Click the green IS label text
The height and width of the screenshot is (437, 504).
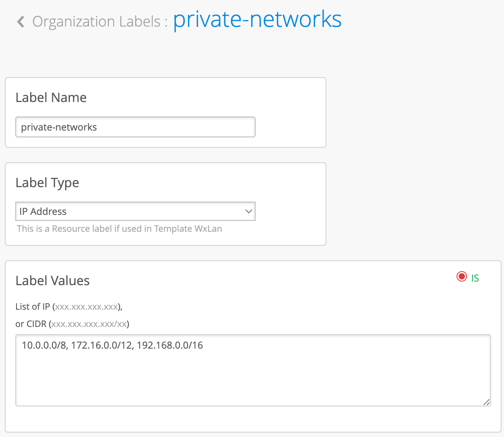475,278
